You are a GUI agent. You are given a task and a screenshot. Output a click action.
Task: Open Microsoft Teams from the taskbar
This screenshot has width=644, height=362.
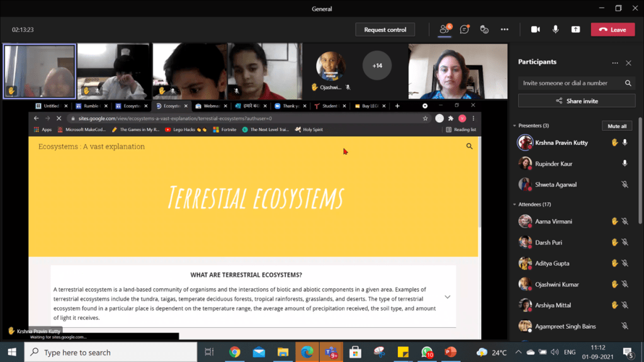point(331,353)
